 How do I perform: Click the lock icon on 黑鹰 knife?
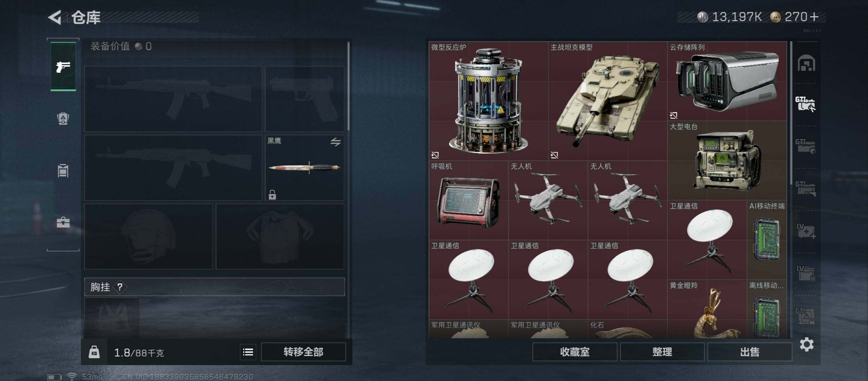coord(272,194)
